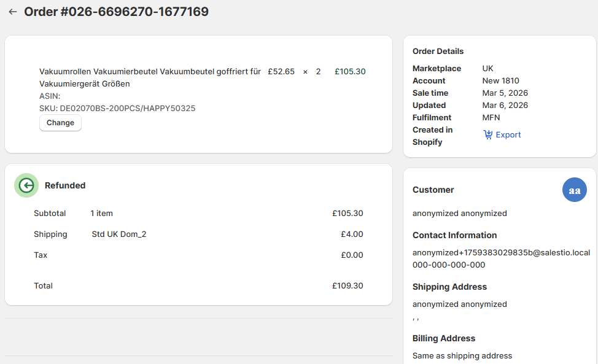
Task: Click the SKU DE02070BS-200PCS text
Action: click(x=117, y=108)
